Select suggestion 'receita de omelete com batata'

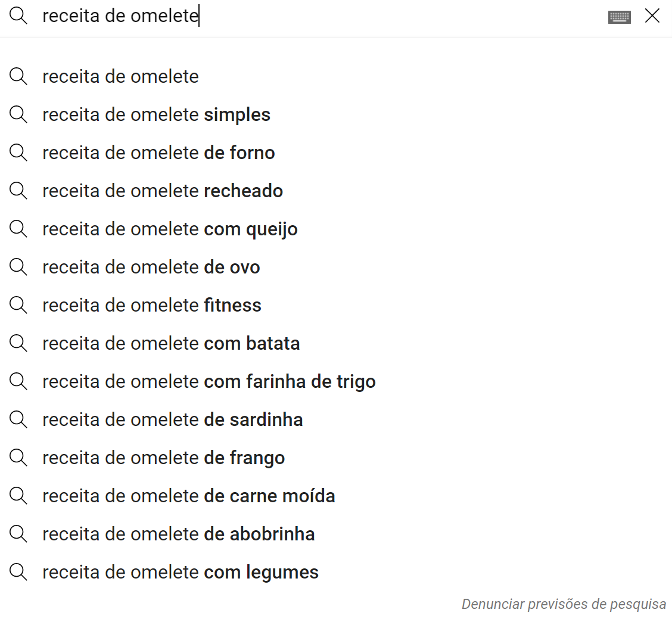click(x=171, y=343)
